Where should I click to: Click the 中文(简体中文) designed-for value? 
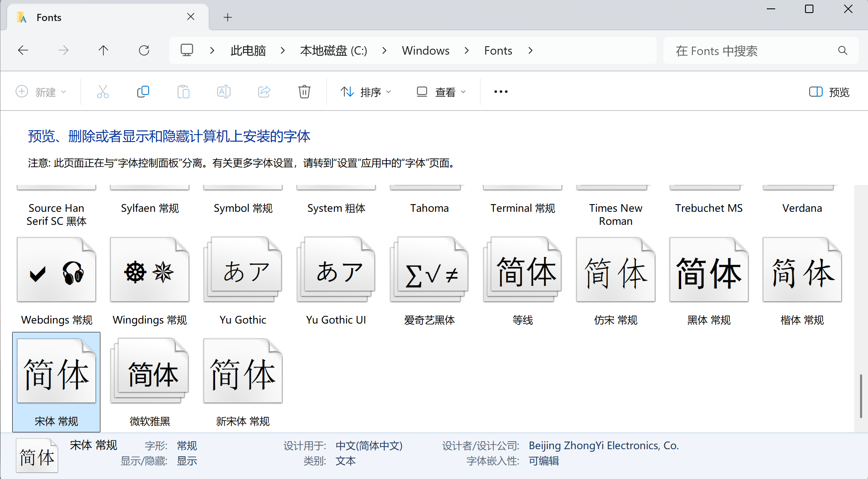[x=369, y=445]
